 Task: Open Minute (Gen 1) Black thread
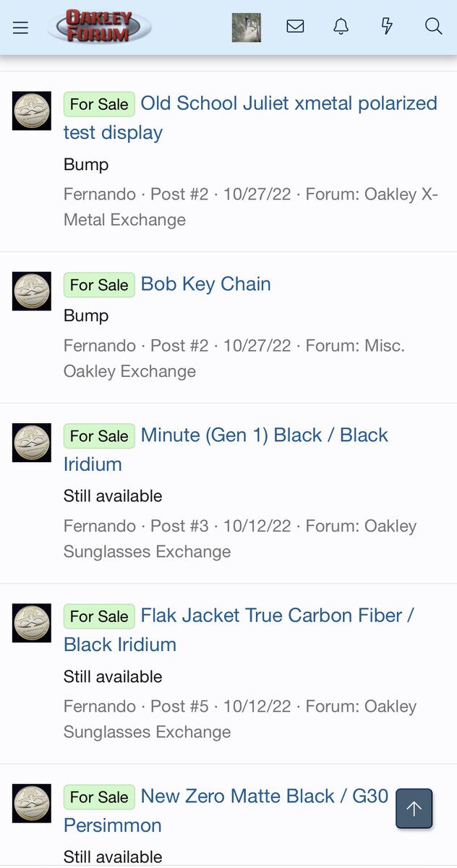point(264,435)
